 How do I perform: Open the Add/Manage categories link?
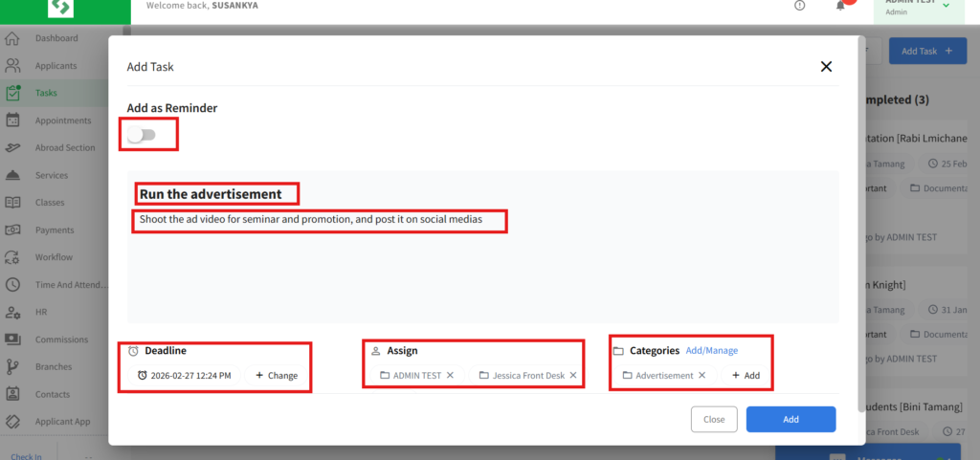[x=711, y=351]
